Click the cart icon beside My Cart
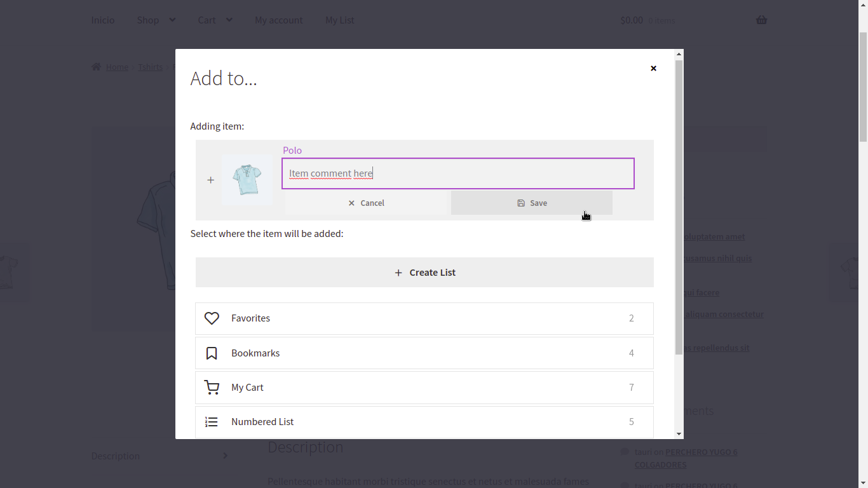Viewport: 868px width, 488px height. [212, 387]
